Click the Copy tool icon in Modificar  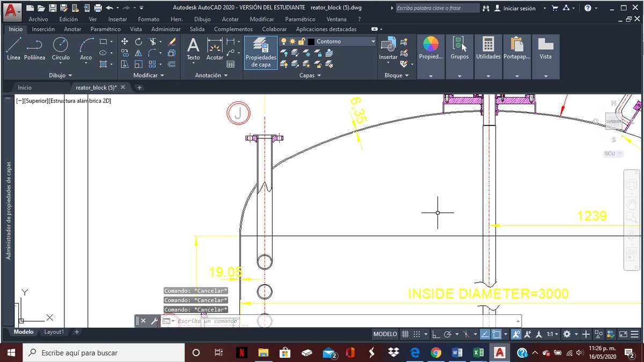[125, 53]
